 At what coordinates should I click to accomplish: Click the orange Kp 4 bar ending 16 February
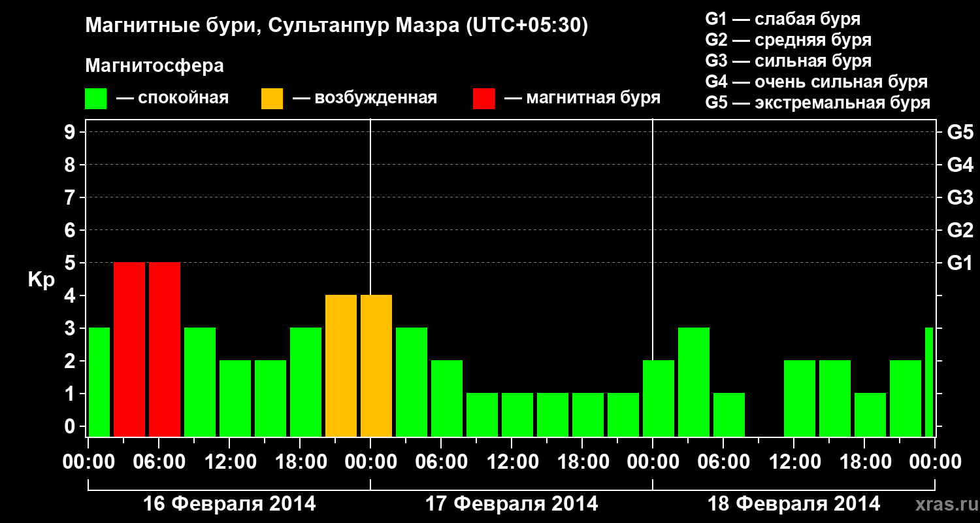(x=341, y=365)
